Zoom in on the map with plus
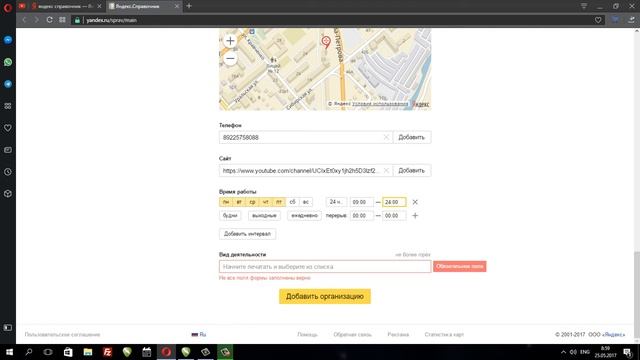The width and height of the screenshot is (640, 360). (230, 41)
